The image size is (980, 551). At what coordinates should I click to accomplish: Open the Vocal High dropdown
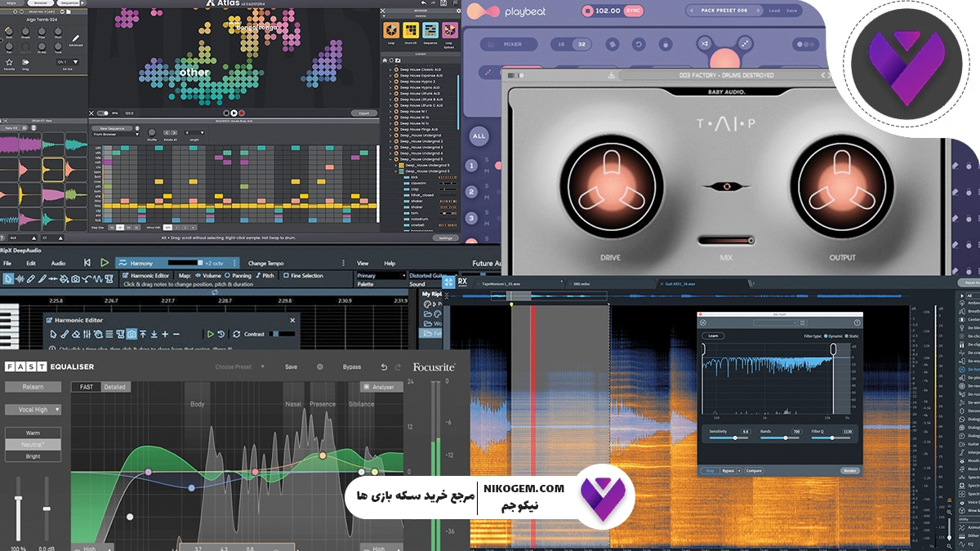pos(33,410)
